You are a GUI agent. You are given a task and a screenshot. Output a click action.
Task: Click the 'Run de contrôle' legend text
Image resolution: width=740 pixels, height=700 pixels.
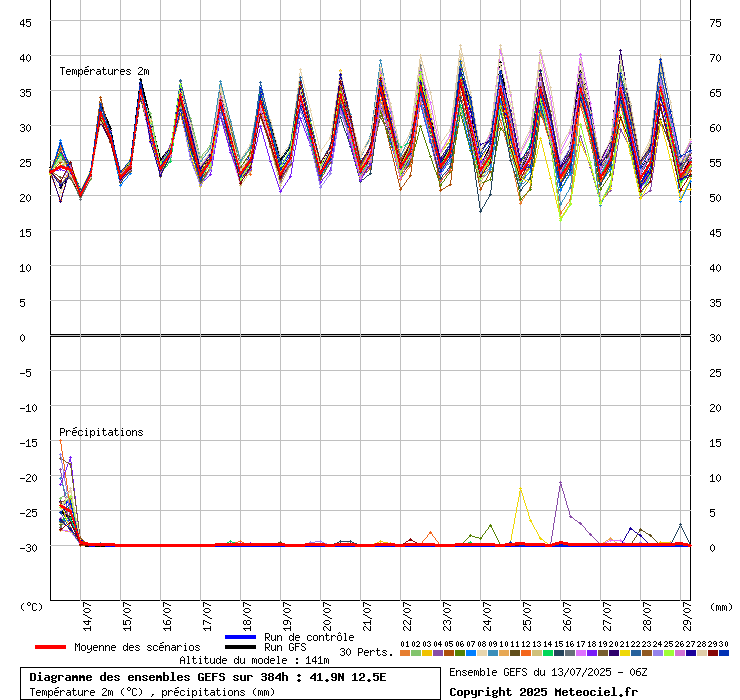309,637
